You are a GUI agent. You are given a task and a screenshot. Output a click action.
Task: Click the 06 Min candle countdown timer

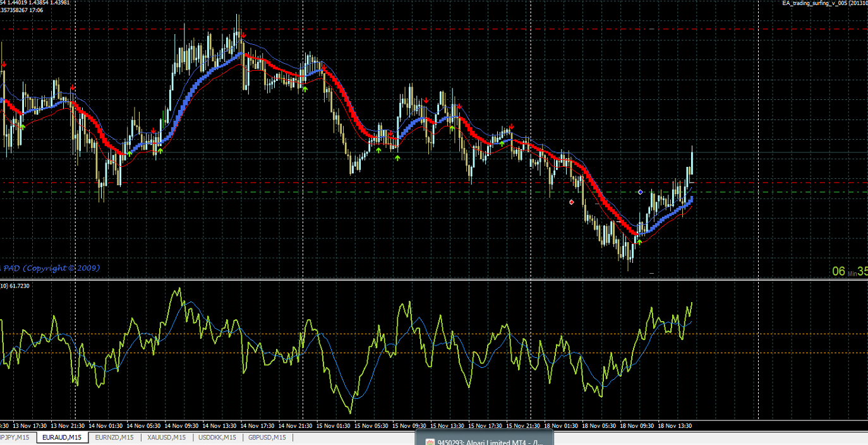(850, 271)
